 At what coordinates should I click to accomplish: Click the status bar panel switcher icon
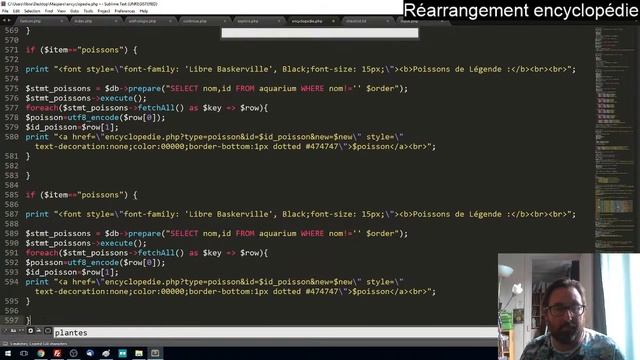click(x=5, y=344)
